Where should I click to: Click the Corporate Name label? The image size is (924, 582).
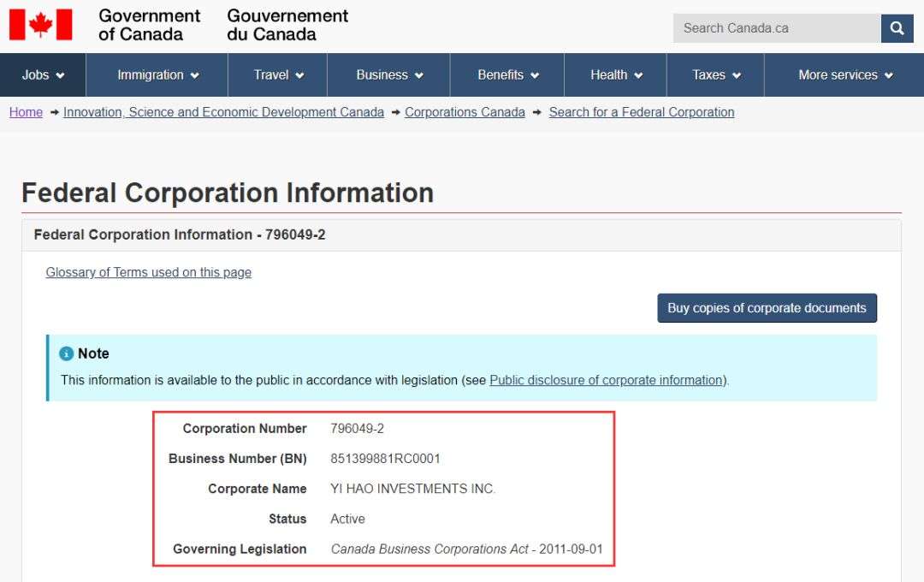(x=257, y=489)
